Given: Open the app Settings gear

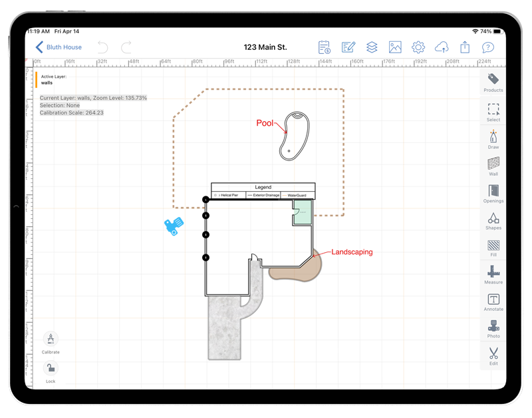Looking at the screenshot, I should click(418, 47).
